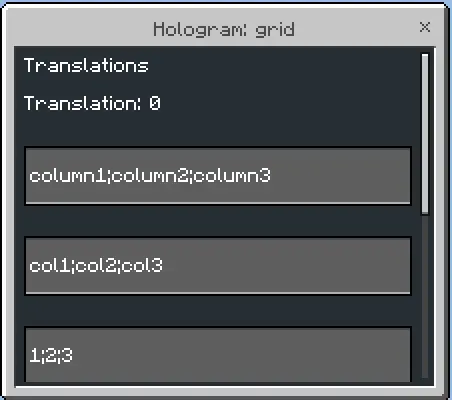This screenshot has height=400, width=452.
Task: Click the Hologram: grid title text
Action: tap(224, 29)
